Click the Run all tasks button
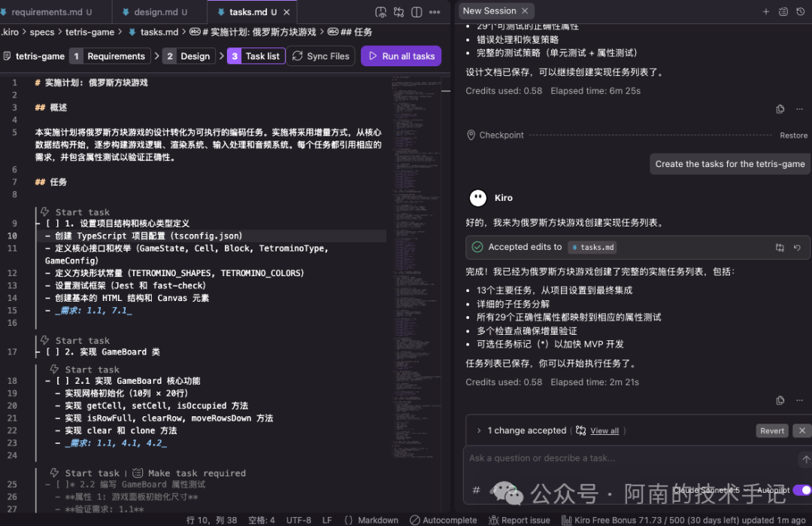This screenshot has width=812, height=526. point(401,56)
